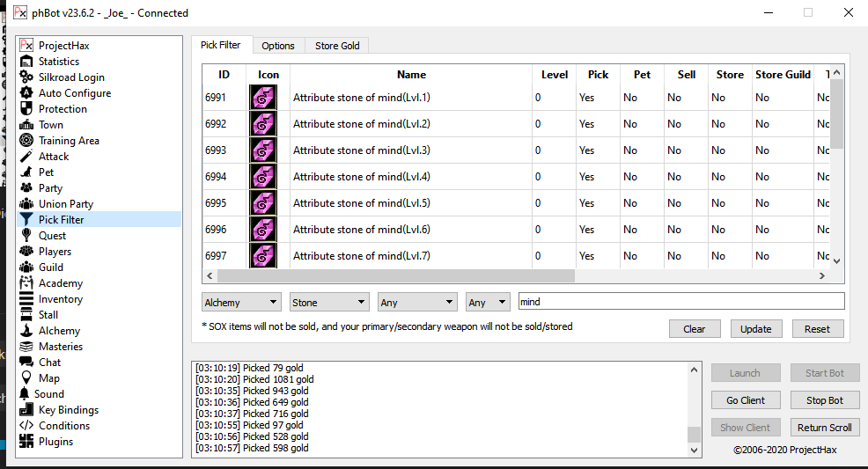Click stone icon for item 6993
The height and width of the screenshot is (469, 868).
262,150
